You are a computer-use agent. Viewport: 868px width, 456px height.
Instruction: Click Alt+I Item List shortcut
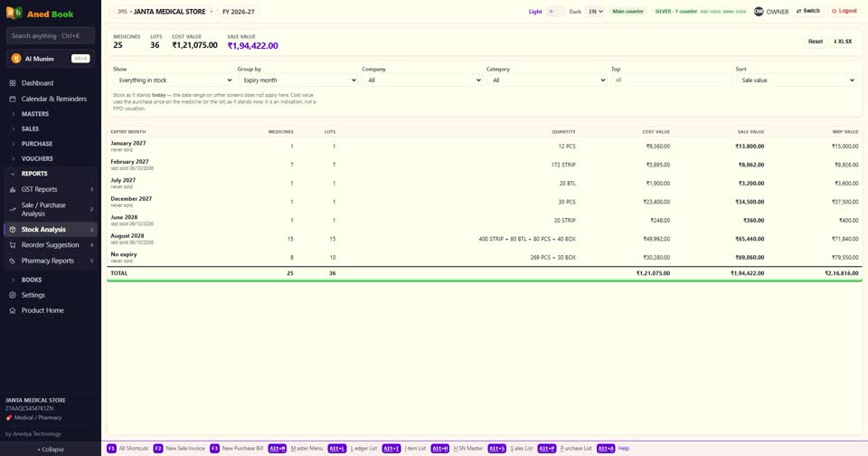pyautogui.click(x=404, y=449)
